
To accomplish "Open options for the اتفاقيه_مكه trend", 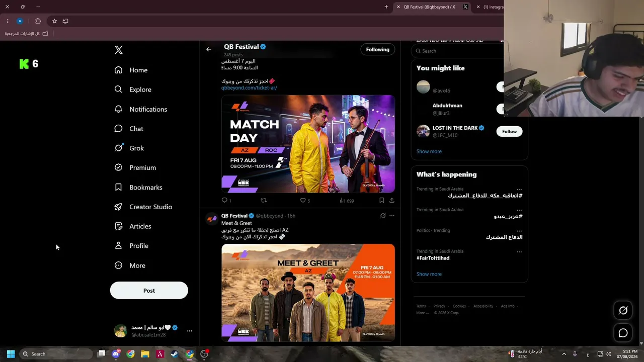I will click(519, 190).
